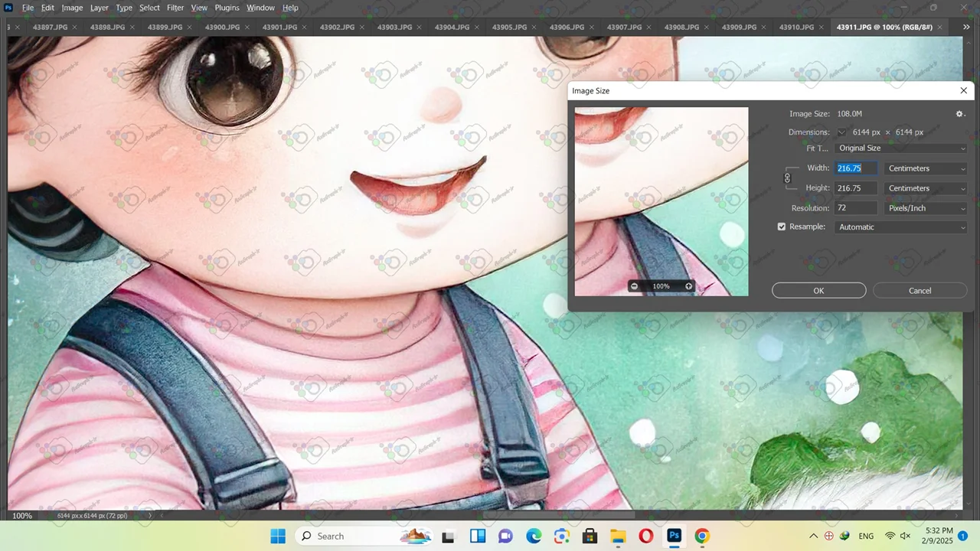This screenshot has width=980, height=551.
Task: Click the Resolution value field
Action: tap(856, 208)
